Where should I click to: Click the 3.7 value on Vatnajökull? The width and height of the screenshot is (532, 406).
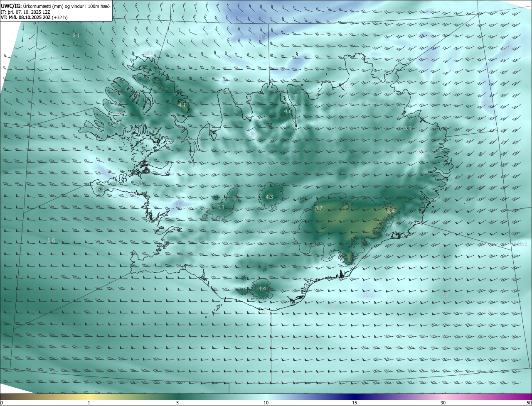tap(319, 208)
